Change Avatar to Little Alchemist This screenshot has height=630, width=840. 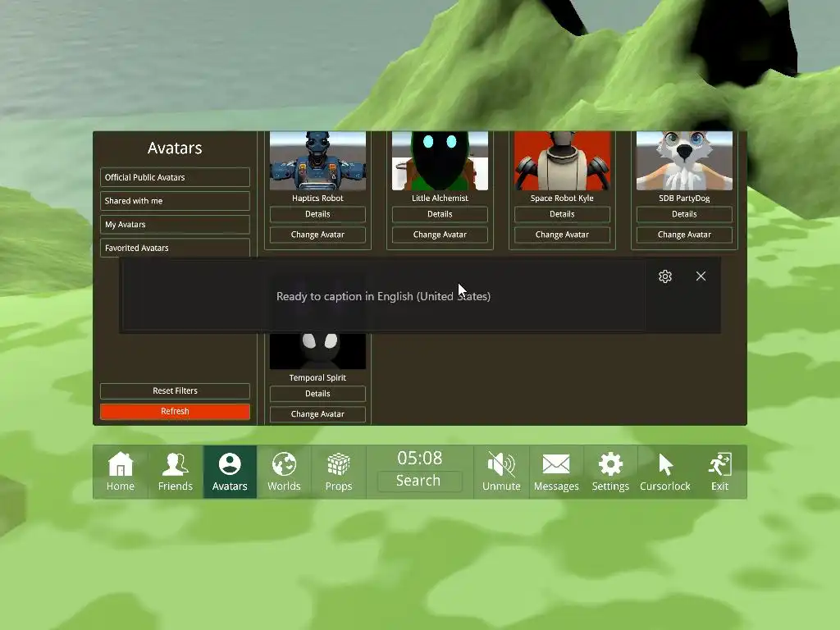(440, 235)
